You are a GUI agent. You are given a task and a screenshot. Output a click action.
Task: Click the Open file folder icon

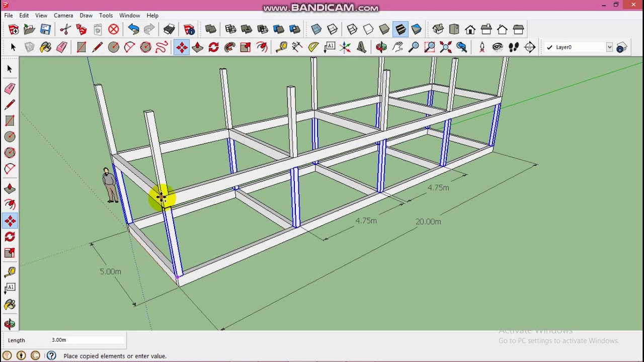[x=30, y=29]
